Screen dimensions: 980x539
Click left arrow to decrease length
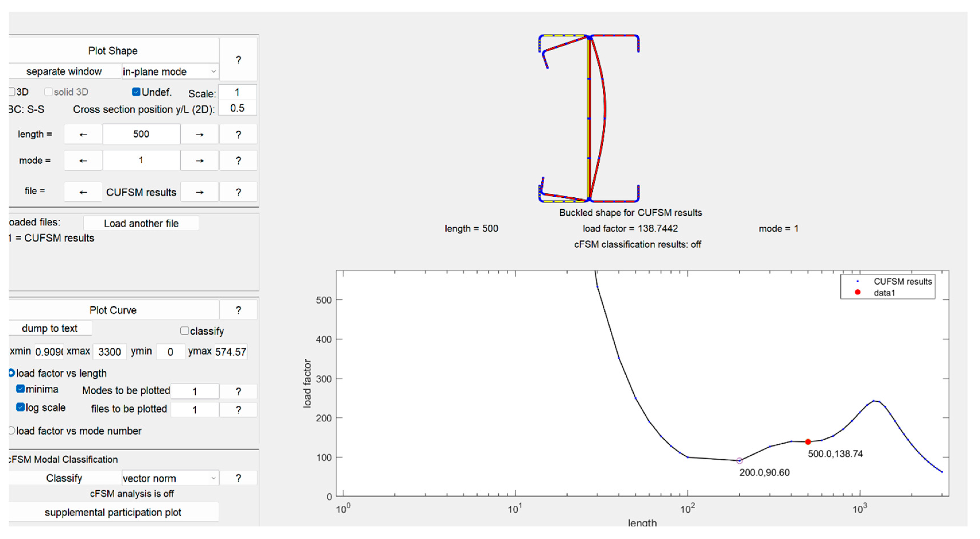pos(83,134)
